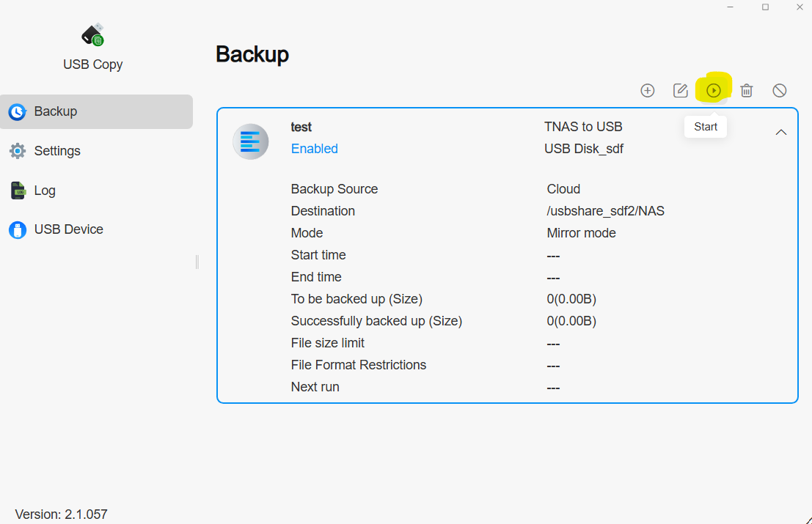Image resolution: width=812 pixels, height=524 pixels.
Task: Click the test task thumbnail icon
Action: (250, 141)
